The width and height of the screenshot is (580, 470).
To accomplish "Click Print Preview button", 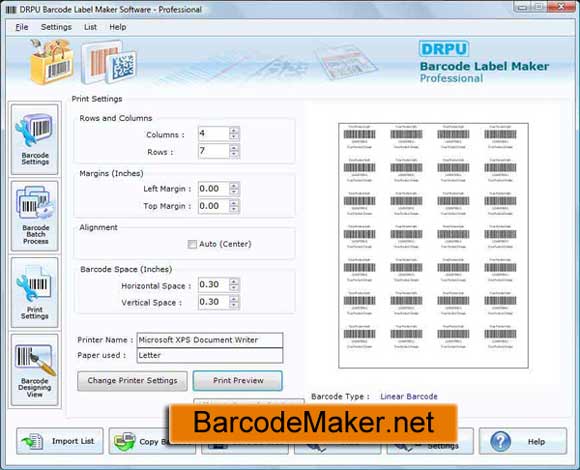I will click(238, 381).
